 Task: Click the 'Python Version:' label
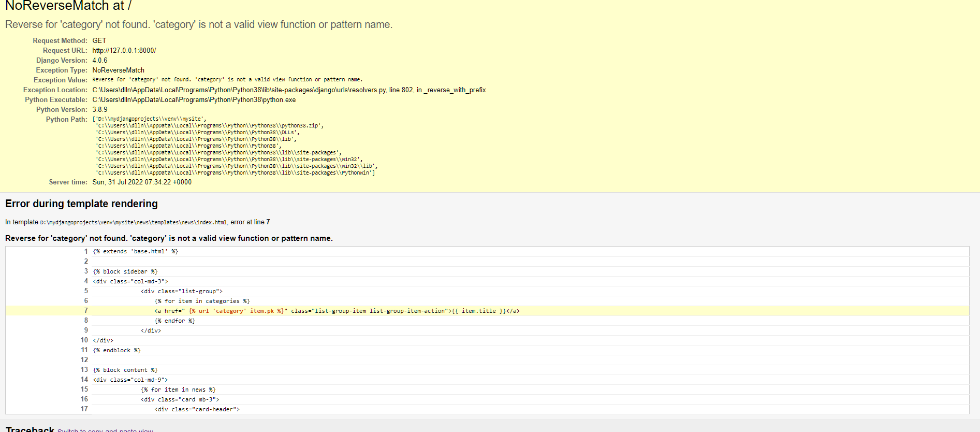[62, 109]
